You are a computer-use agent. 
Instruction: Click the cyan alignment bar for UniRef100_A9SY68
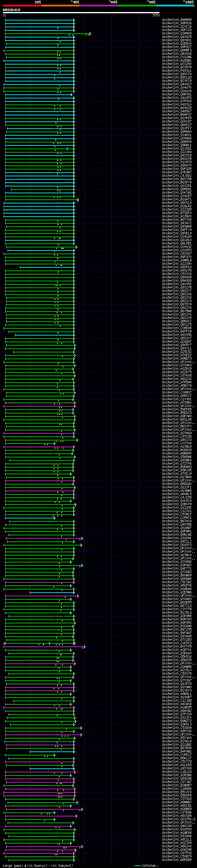click(52, 769)
